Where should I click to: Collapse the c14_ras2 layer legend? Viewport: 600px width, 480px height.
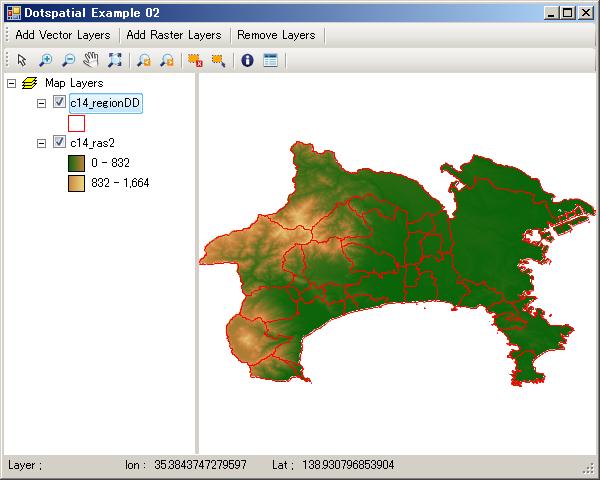coord(41,143)
